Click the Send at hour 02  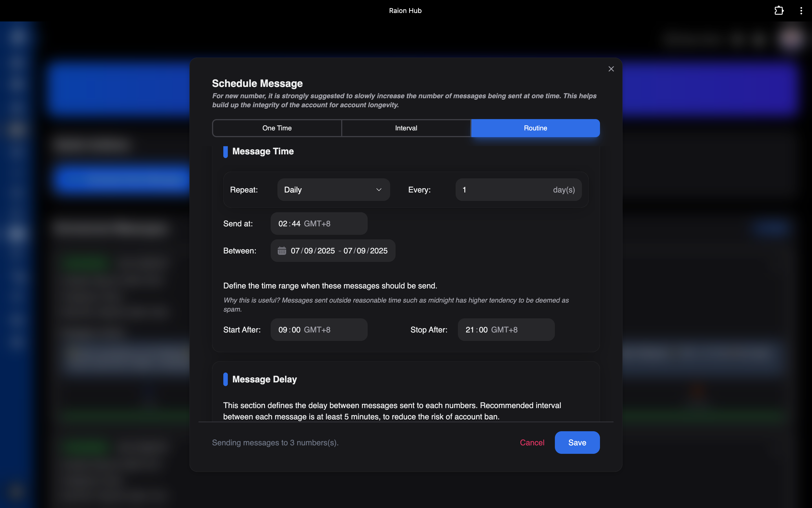[x=283, y=224]
